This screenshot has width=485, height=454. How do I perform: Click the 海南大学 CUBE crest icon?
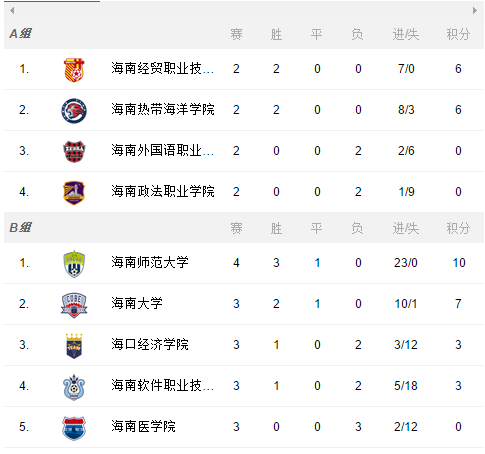74,304
